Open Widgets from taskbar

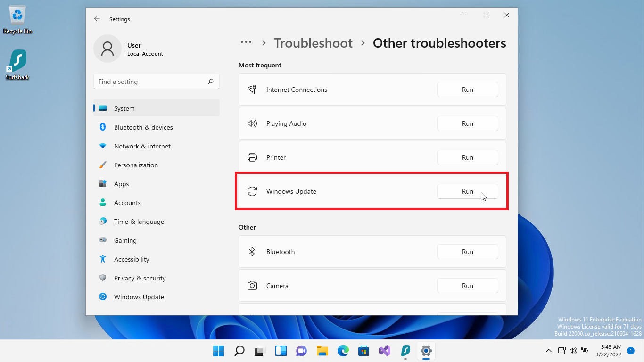281,351
